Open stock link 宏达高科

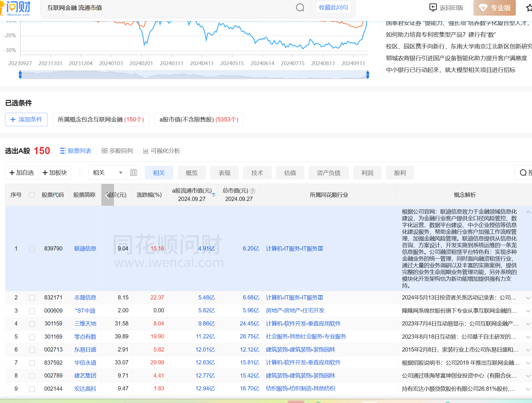pos(85,389)
